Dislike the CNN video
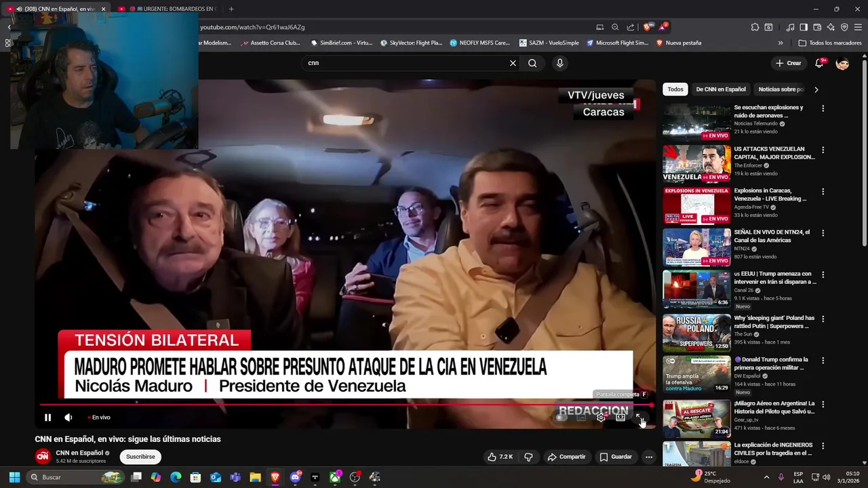 (x=529, y=457)
